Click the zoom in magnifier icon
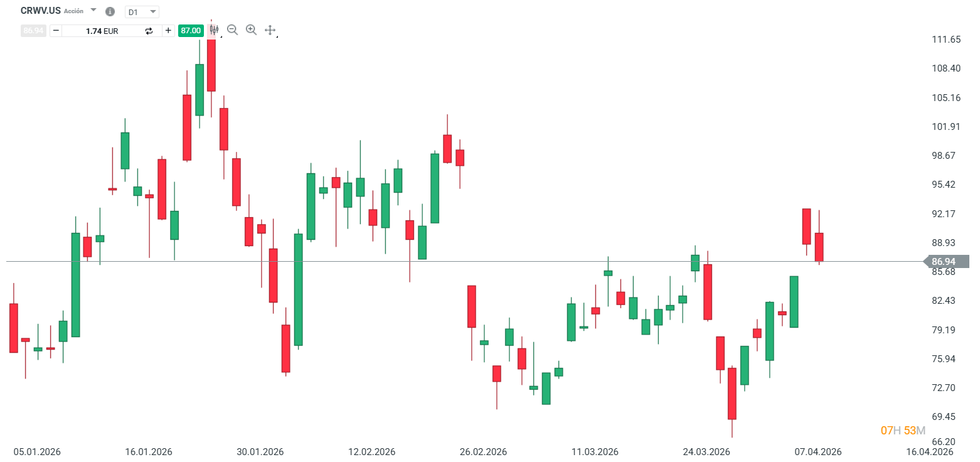Screen dimensions: 980x462 (251, 30)
